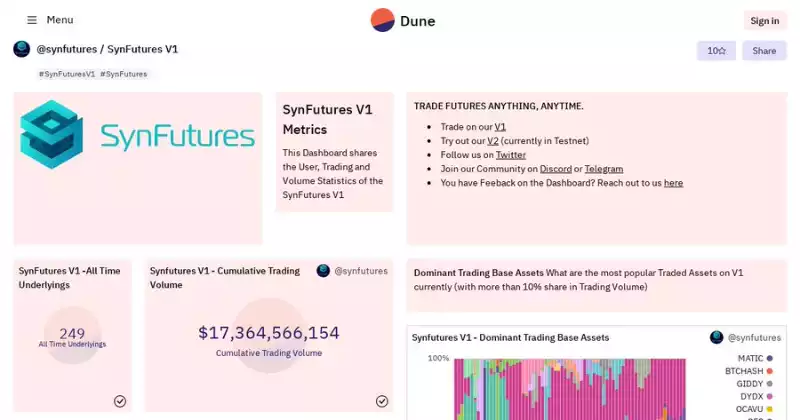Open the Twitter link

[x=510, y=155]
